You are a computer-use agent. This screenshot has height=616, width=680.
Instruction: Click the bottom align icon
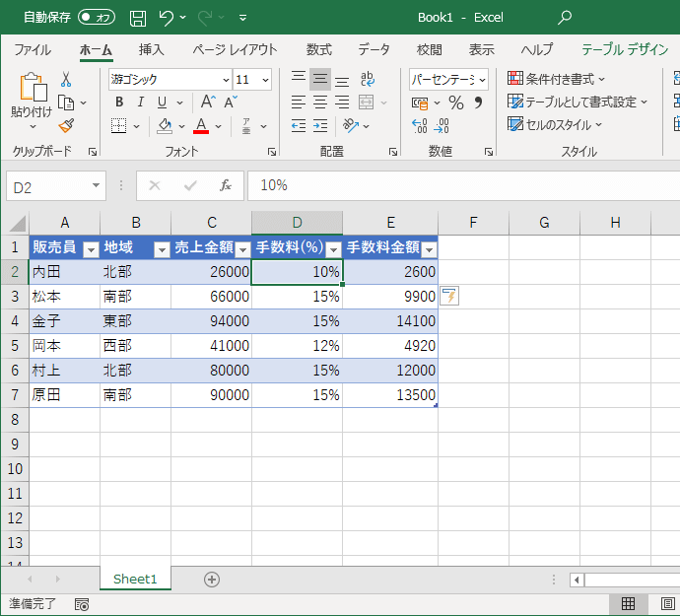[342, 80]
